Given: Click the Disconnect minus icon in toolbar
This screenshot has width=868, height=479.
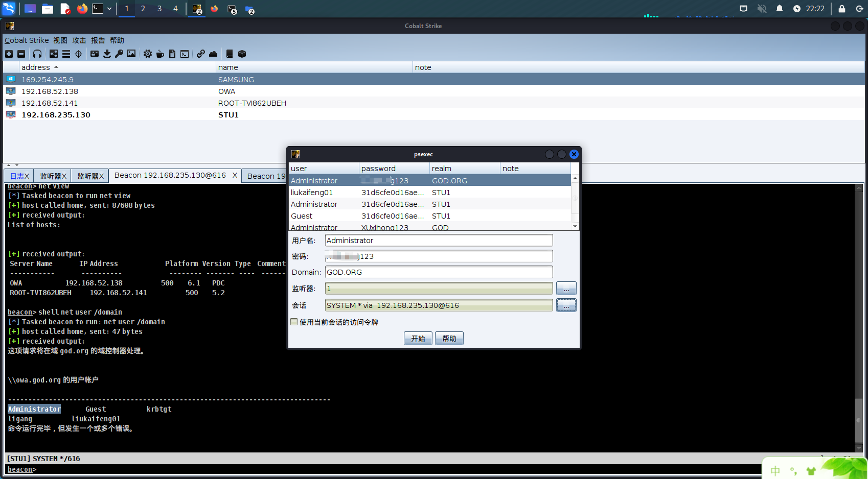Looking at the screenshot, I should pyautogui.click(x=21, y=54).
